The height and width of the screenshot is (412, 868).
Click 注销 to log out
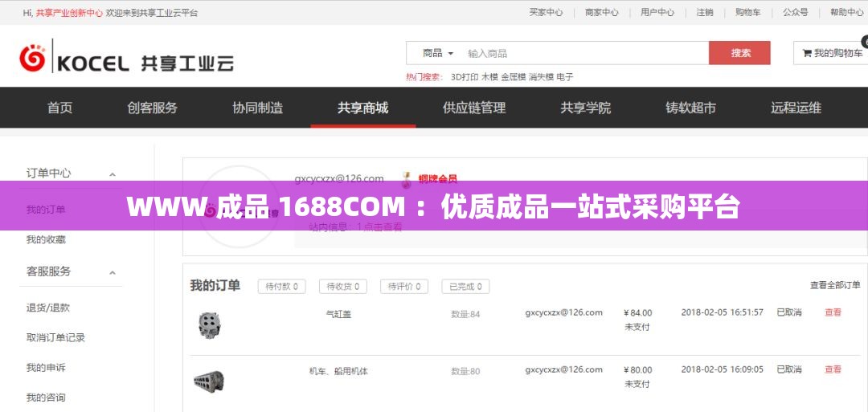pyautogui.click(x=705, y=12)
